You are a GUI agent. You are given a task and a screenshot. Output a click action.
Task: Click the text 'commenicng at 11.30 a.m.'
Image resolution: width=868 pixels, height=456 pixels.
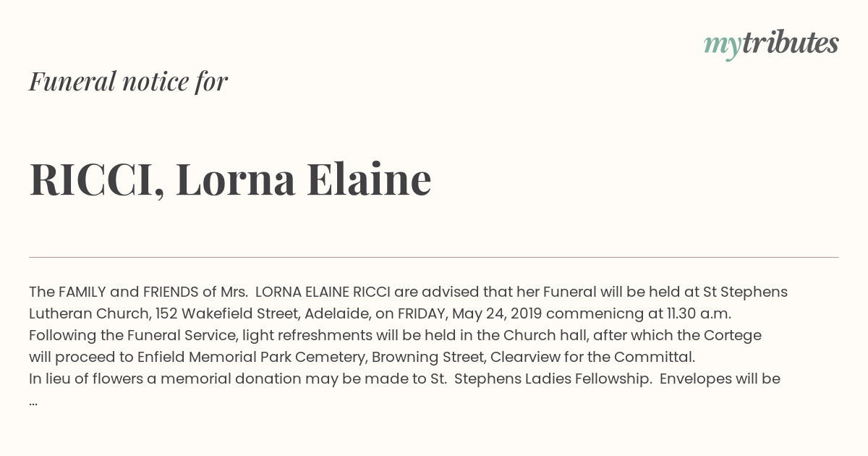pyautogui.click(x=639, y=313)
